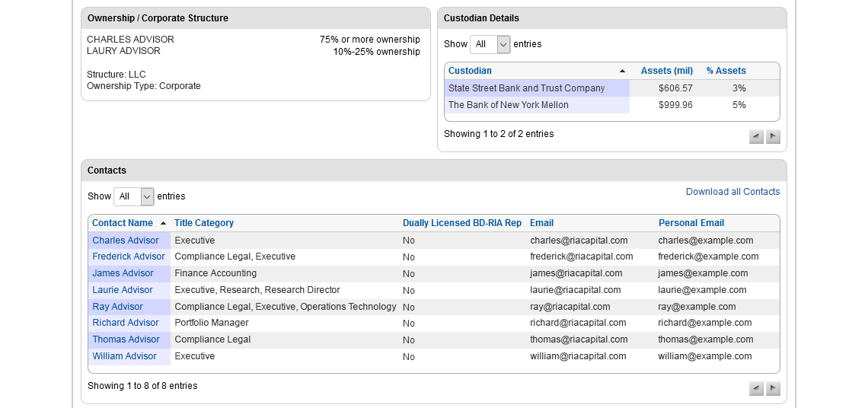The image size is (868, 408).
Task: Click next page arrow in Custodian Details
Action: [x=773, y=137]
